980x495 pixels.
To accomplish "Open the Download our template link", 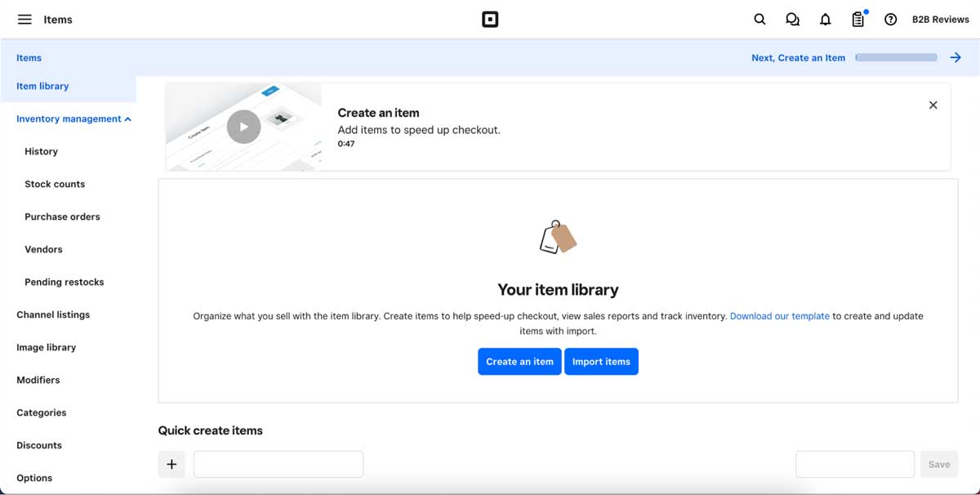I will click(x=779, y=315).
